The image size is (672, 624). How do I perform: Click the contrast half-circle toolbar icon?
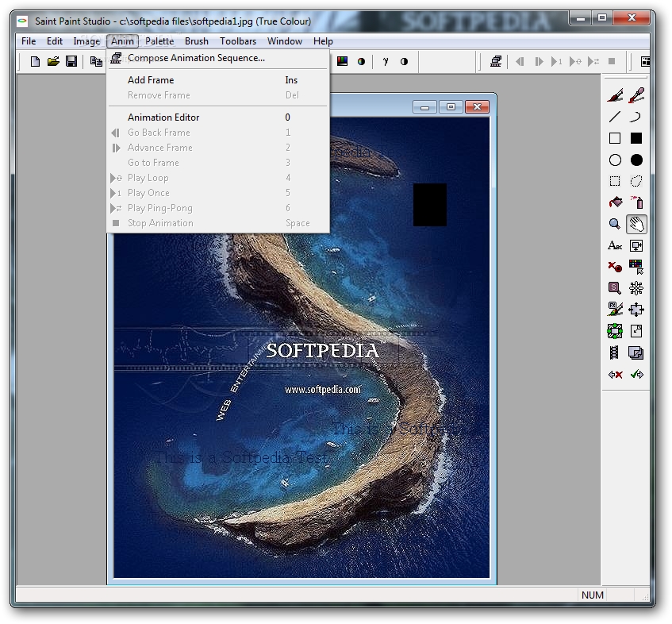point(404,61)
